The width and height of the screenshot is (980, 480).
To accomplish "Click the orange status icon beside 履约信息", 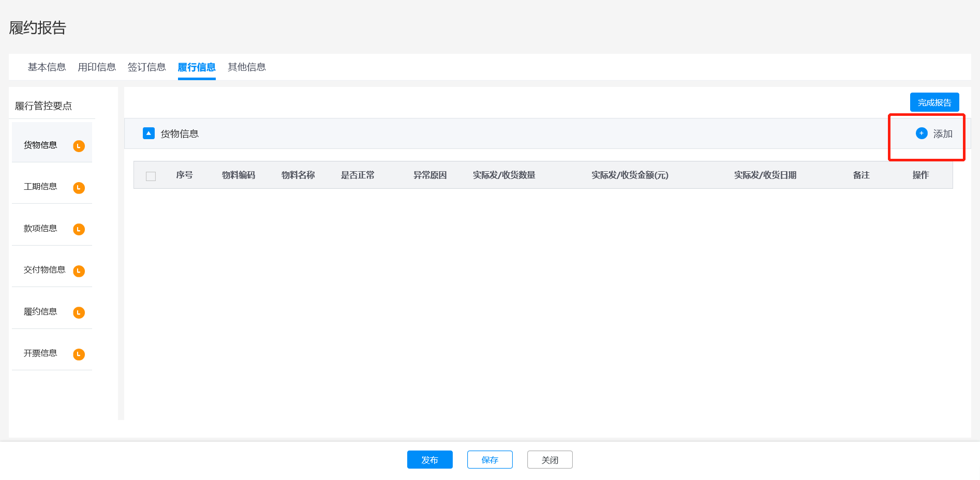I will click(x=79, y=312).
